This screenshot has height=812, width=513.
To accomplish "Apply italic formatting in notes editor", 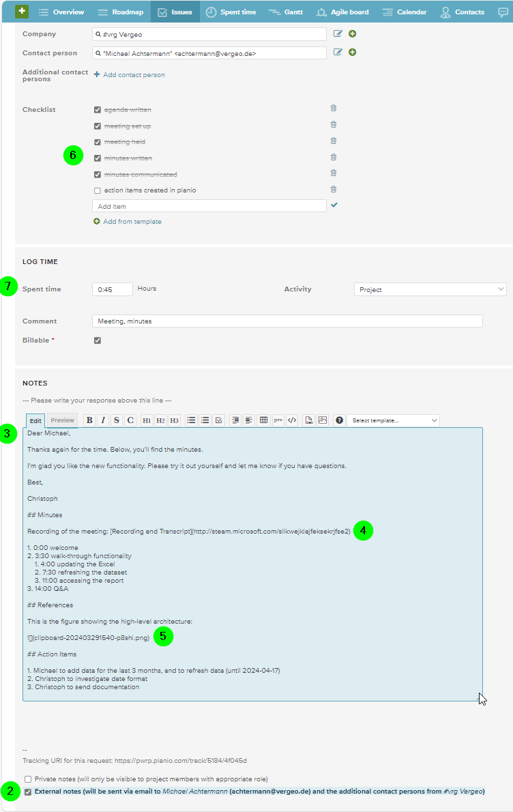I will click(x=103, y=420).
